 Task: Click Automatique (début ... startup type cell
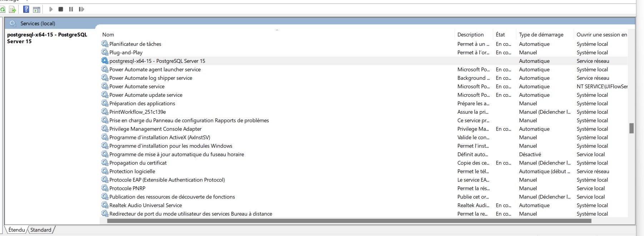tap(545, 171)
